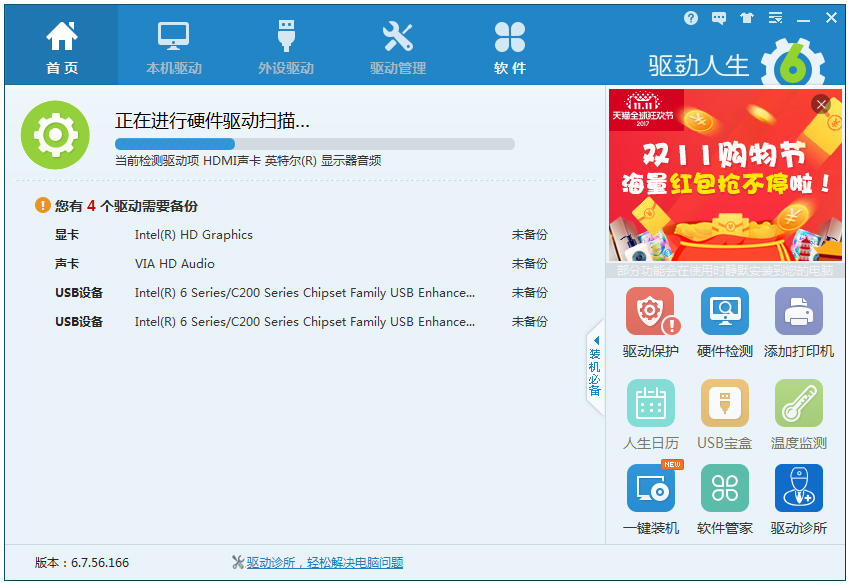Click the skin shirt icon
Viewport: 850px width, 583px height.
[x=747, y=18]
